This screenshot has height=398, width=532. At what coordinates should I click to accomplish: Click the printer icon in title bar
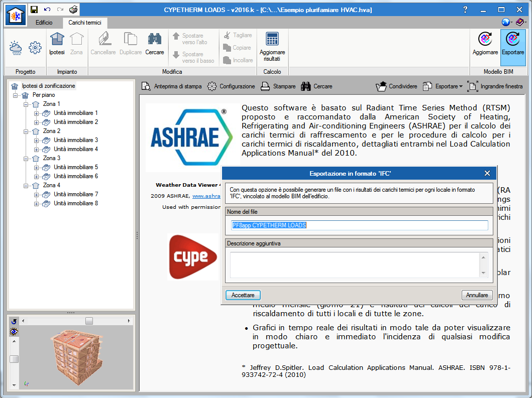(x=73, y=10)
